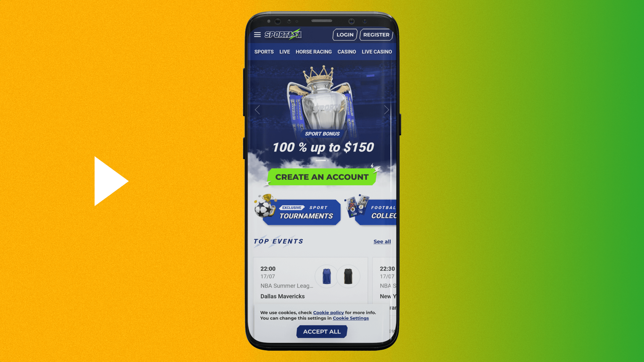Open the hamburger menu icon
The width and height of the screenshot is (644, 362).
tap(257, 35)
